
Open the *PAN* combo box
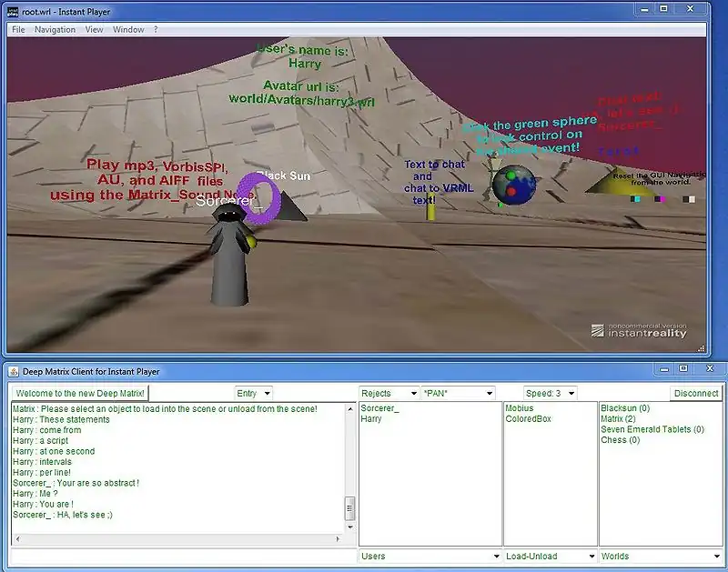[x=458, y=393]
